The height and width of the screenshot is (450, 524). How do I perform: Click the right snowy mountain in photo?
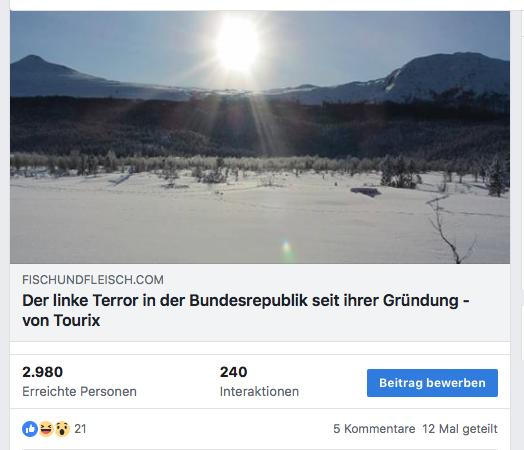click(x=448, y=75)
